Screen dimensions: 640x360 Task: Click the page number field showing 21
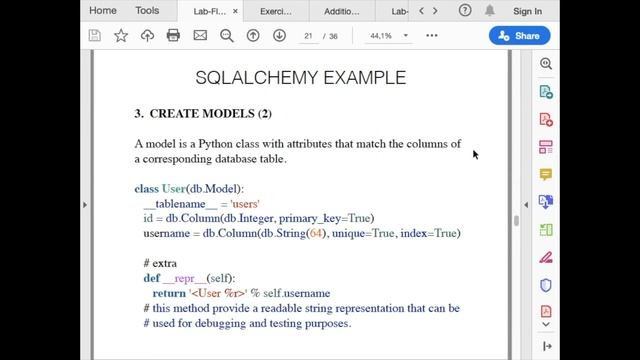tap(308, 36)
